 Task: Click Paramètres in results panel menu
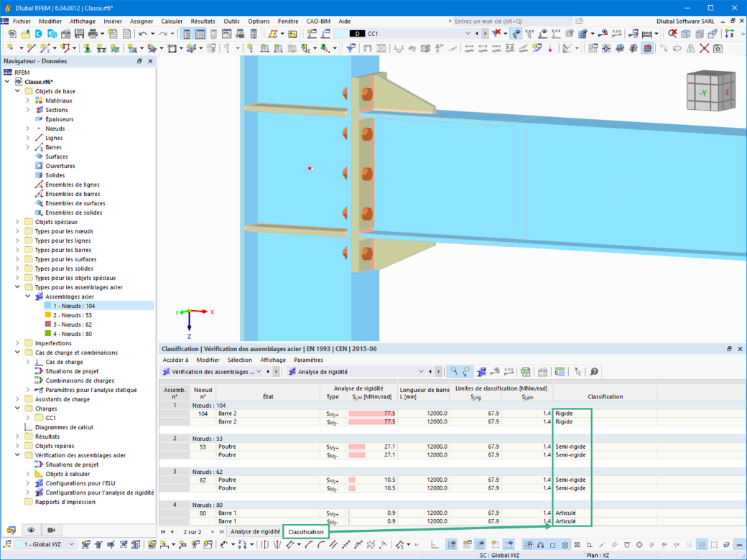pyautogui.click(x=308, y=360)
